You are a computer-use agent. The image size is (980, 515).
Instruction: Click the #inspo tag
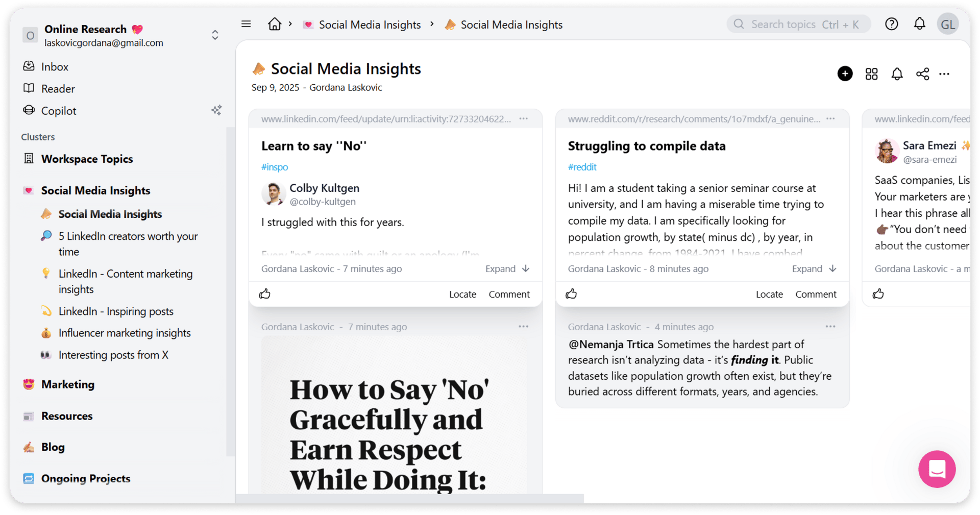(x=275, y=167)
